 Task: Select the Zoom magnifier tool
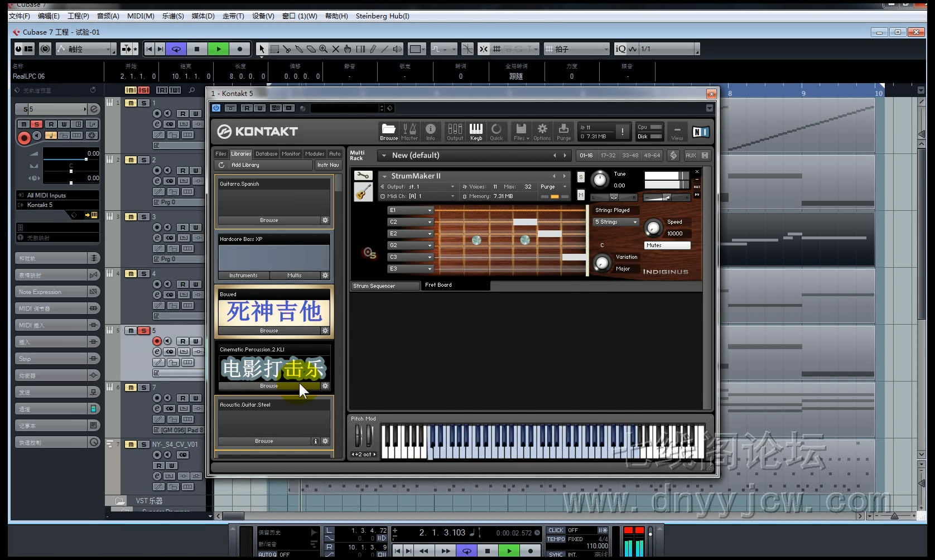(x=324, y=49)
